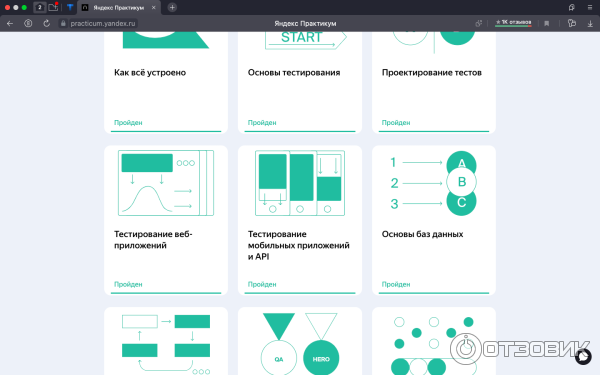This screenshot has height=375, width=600.
Task: Click Пройден under Проектирование тестов
Action: click(x=396, y=122)
